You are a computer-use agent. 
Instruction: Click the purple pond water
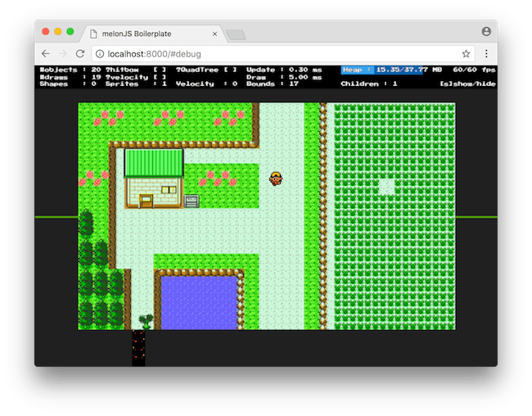click(199, 303)
